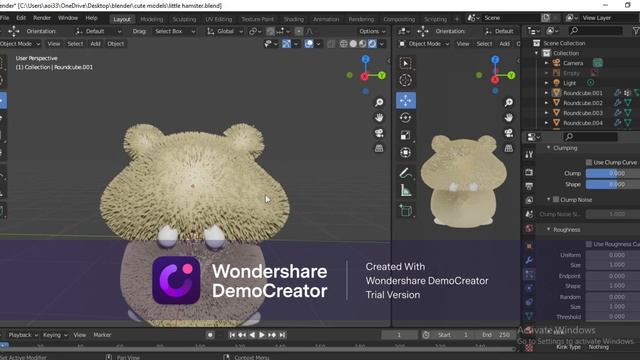This screenshot has height=360, width=640.
Task: Click the current frame number field
Action: (x=399, y=335)
